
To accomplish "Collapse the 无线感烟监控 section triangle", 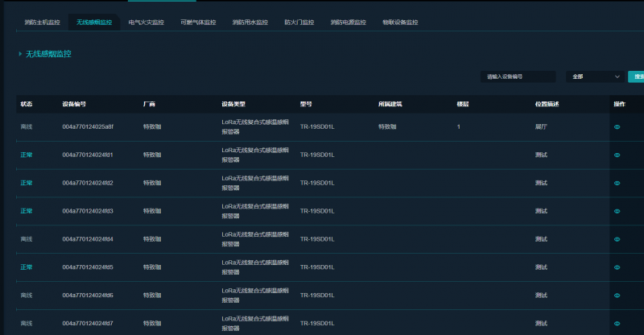I will (20, 54).
